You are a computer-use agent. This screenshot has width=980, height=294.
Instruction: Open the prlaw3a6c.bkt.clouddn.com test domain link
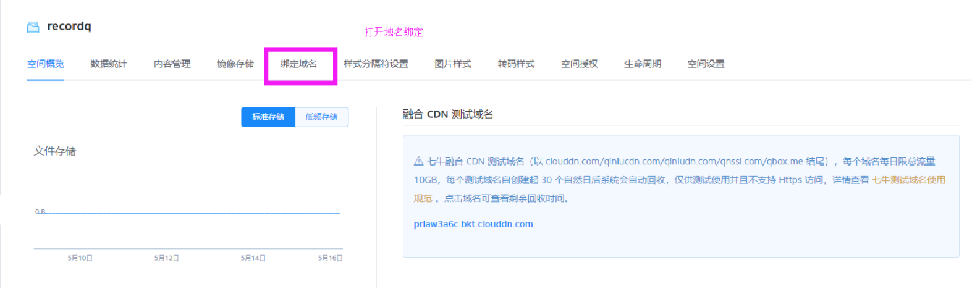(x=473, y=224)
